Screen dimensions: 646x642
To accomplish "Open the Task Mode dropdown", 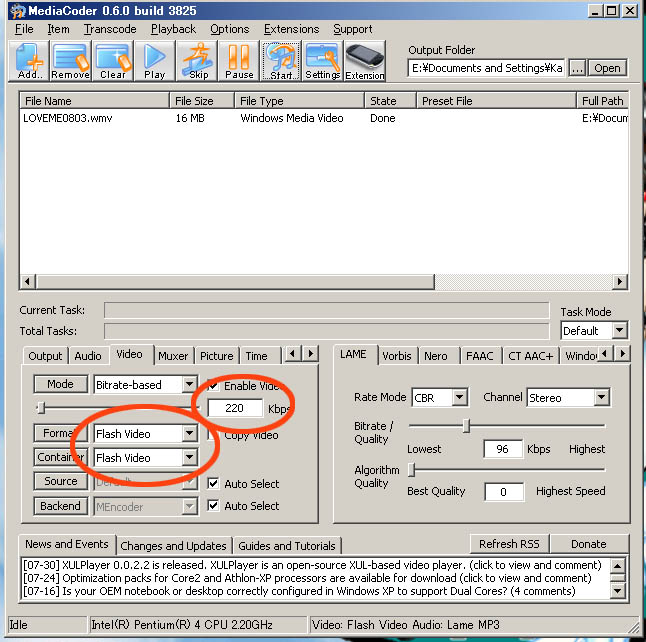I will pyautogui.click(x=619, y=330).
